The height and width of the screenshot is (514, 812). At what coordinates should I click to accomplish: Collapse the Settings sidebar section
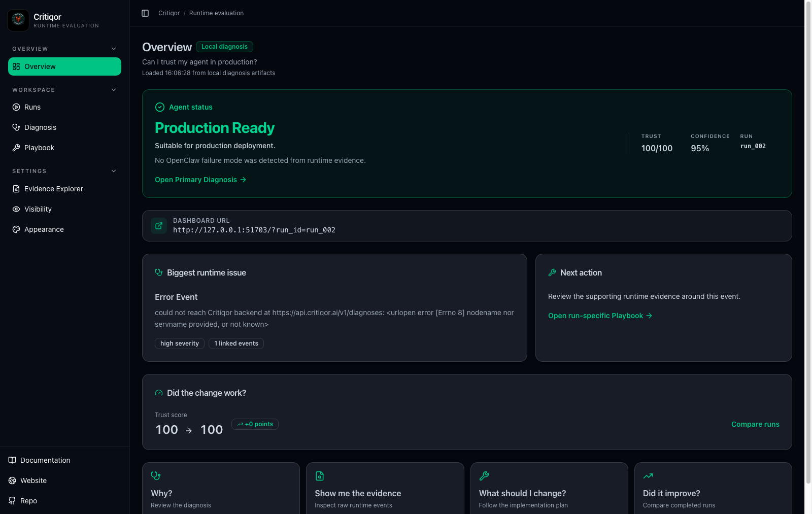114,171
